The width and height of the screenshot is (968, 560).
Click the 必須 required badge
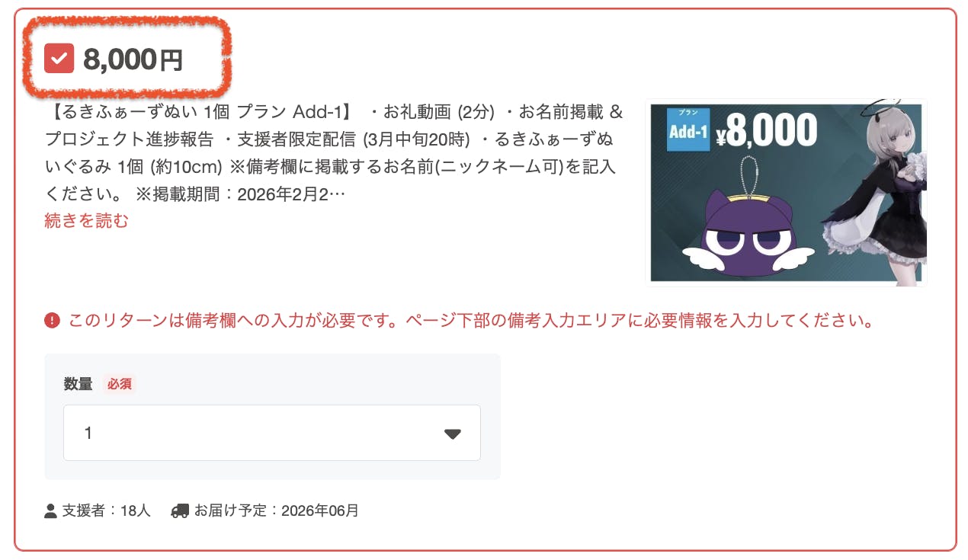[119, 384]
